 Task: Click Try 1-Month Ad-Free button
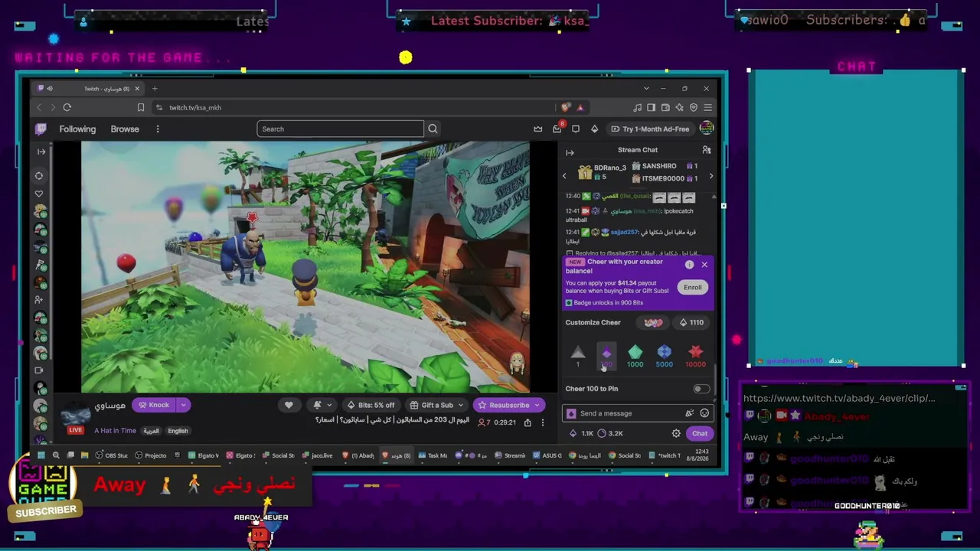pyautogui.click(x=650, y=129)
